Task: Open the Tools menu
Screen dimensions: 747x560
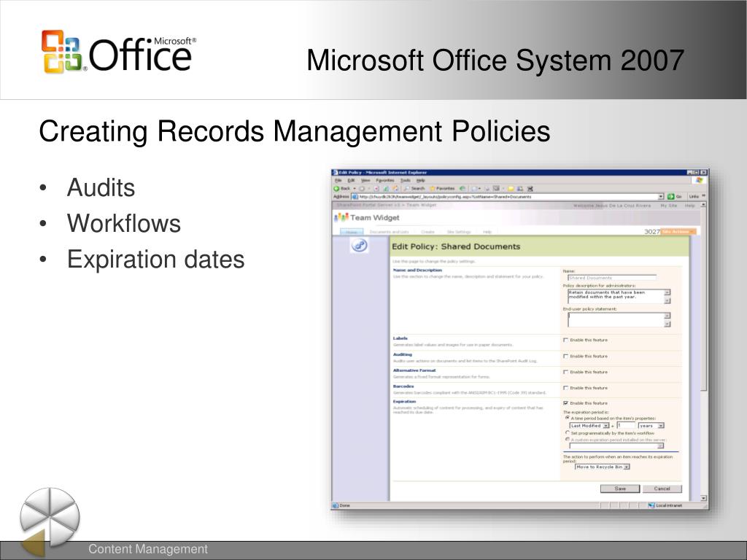Action: (406, 181)
